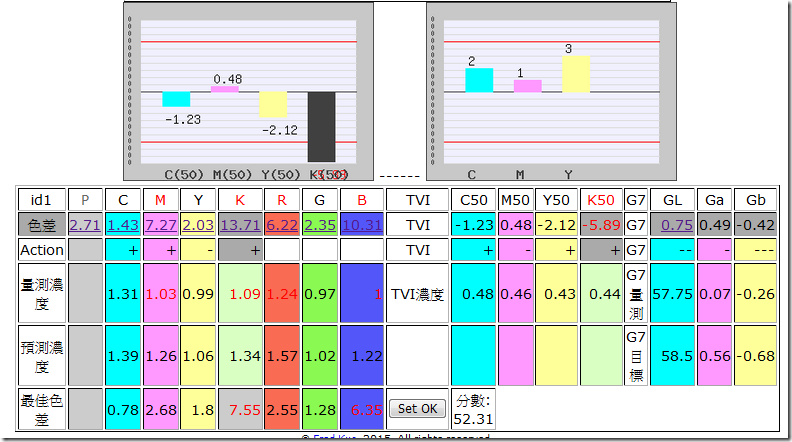This screenshot has height=442, width=792.
Task: Select the 分數: 52.31 score cell
Action: [x=473, y=409]
